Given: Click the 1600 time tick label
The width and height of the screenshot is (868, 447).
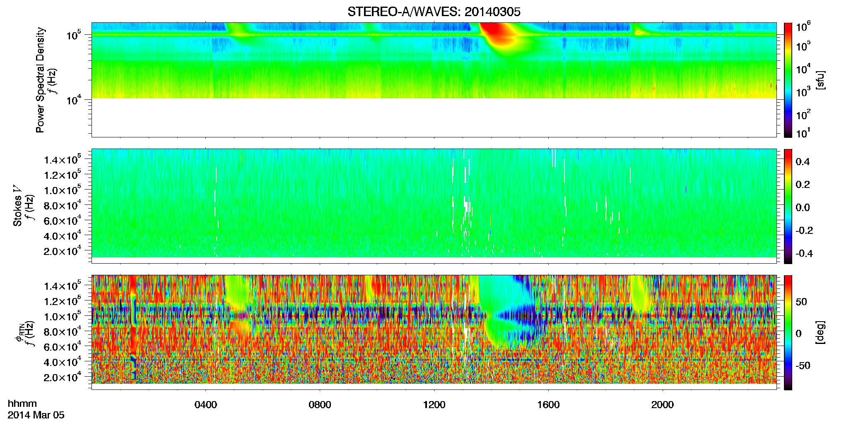Looking at the screenshot, I should pyautogui.click(x=548, y=405).
